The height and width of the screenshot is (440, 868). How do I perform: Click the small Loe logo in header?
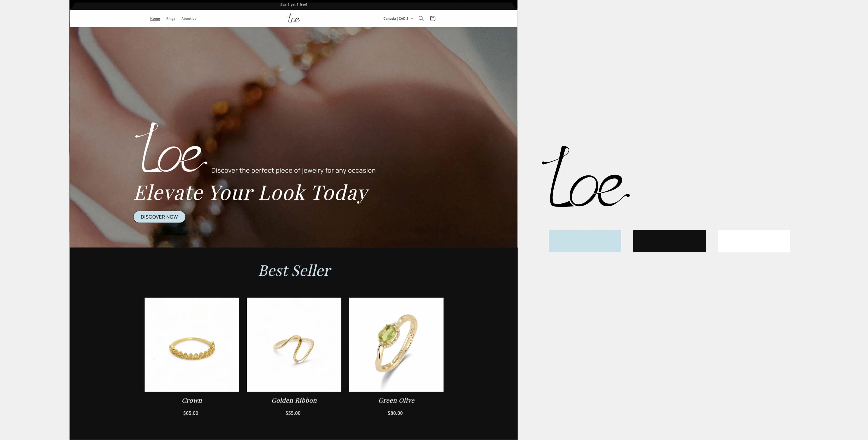tap(293, 18)
